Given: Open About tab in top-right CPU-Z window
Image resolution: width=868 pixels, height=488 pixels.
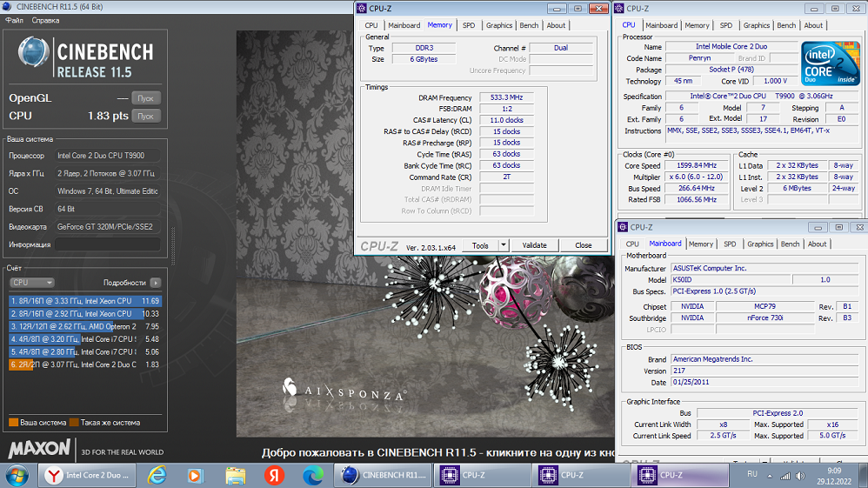Looking at the screenshot, I should 812,25.
